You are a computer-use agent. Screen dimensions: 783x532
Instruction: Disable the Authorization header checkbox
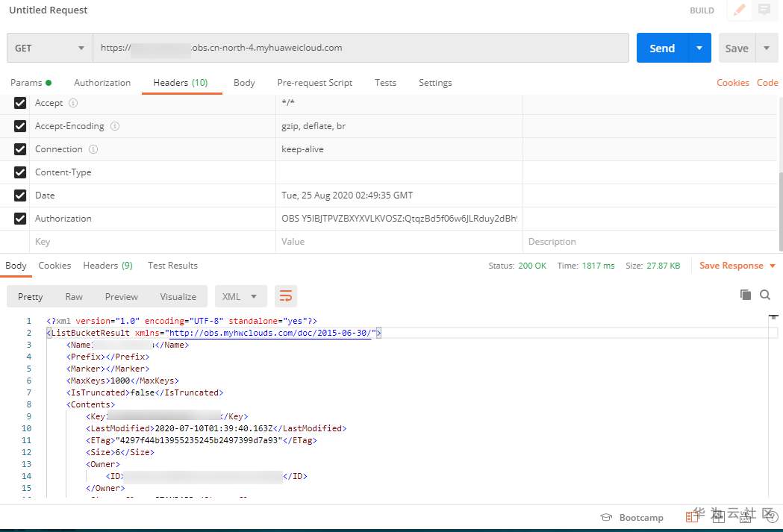[20, 218]
